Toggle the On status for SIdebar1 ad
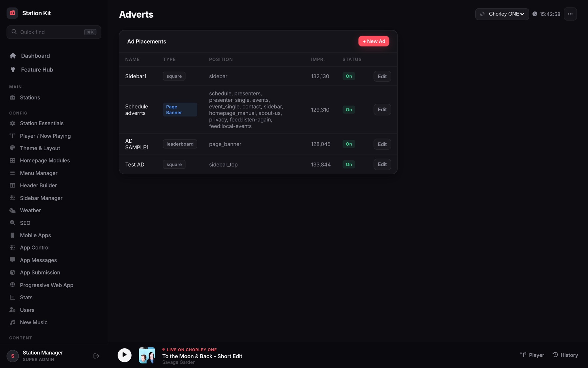 349,76
